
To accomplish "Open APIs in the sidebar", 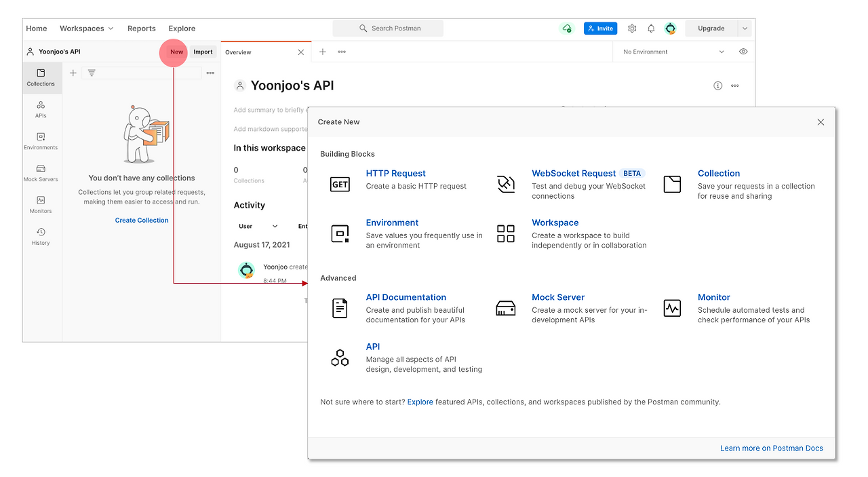I will tap(41, 109).
